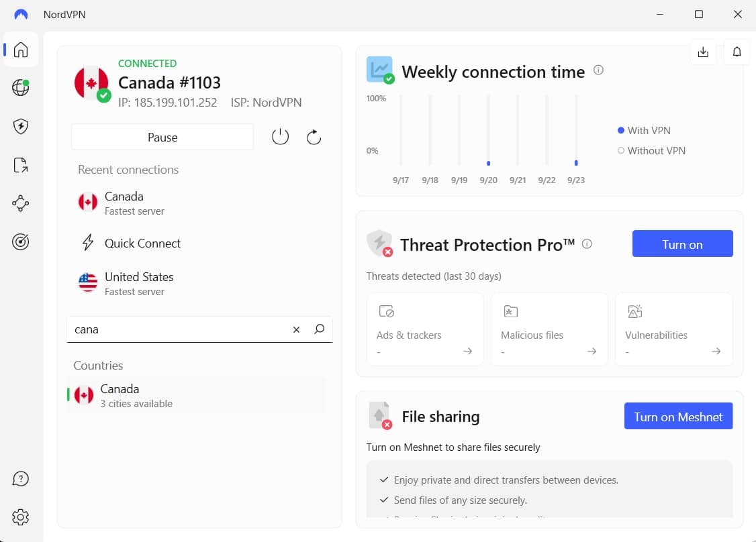Screen dimensions: 756x542
Task: Open the file sharing sidebar icon
Action: click(x=20, y=165)
